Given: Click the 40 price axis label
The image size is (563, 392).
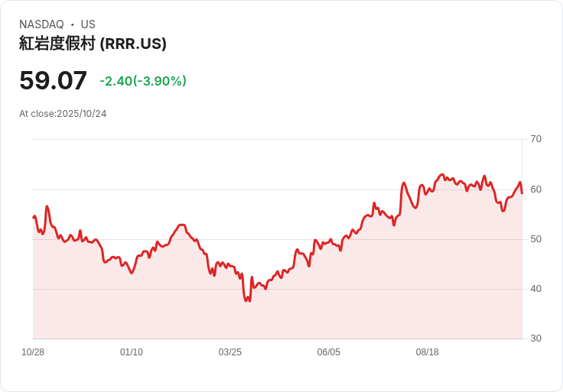Looking at the screenshot, I should tap(535, 289).
